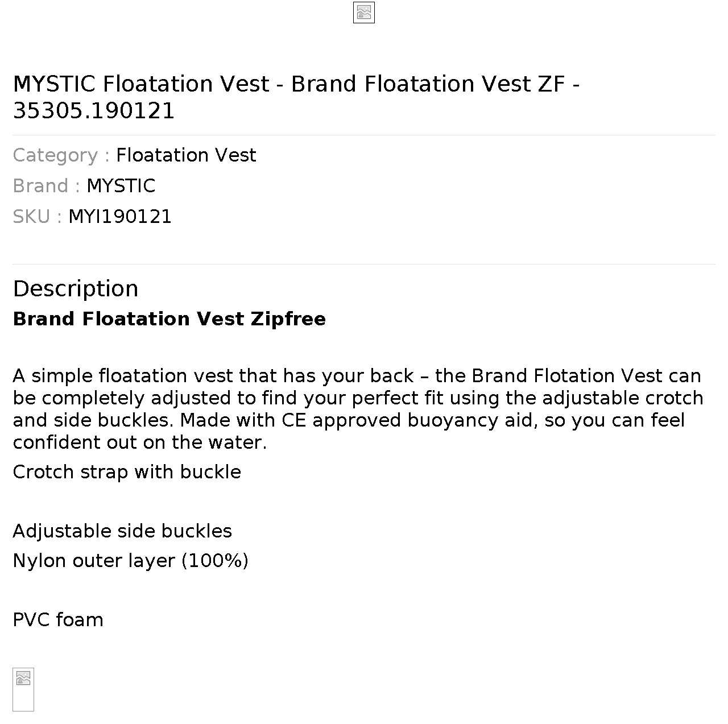Open the Floatation Vest category link

186,155
